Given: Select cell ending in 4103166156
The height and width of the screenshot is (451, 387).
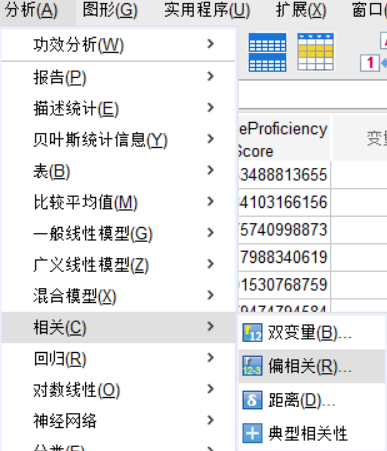Looking at the screenshot, I should click(x=284, y=202).
